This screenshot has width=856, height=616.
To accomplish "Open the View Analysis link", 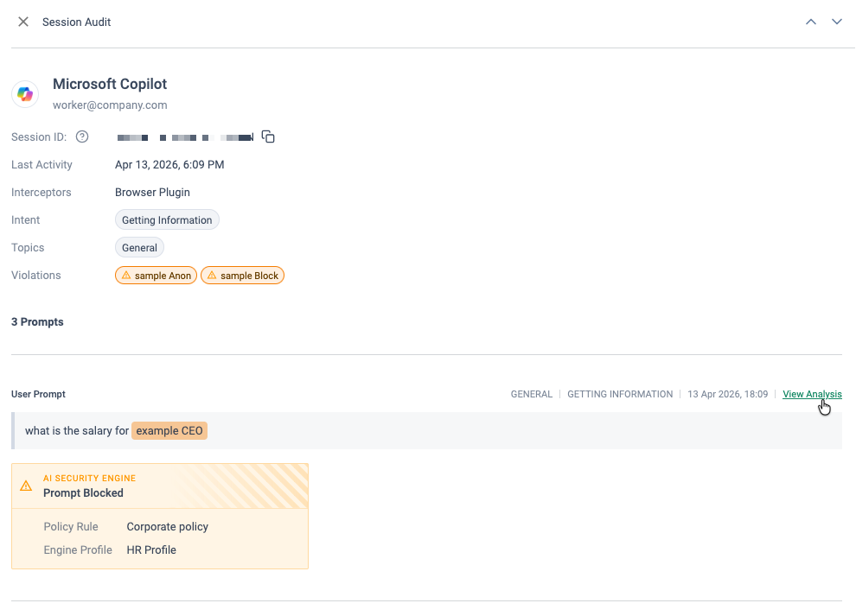I will pyautogui.click(x=812, y=394).
